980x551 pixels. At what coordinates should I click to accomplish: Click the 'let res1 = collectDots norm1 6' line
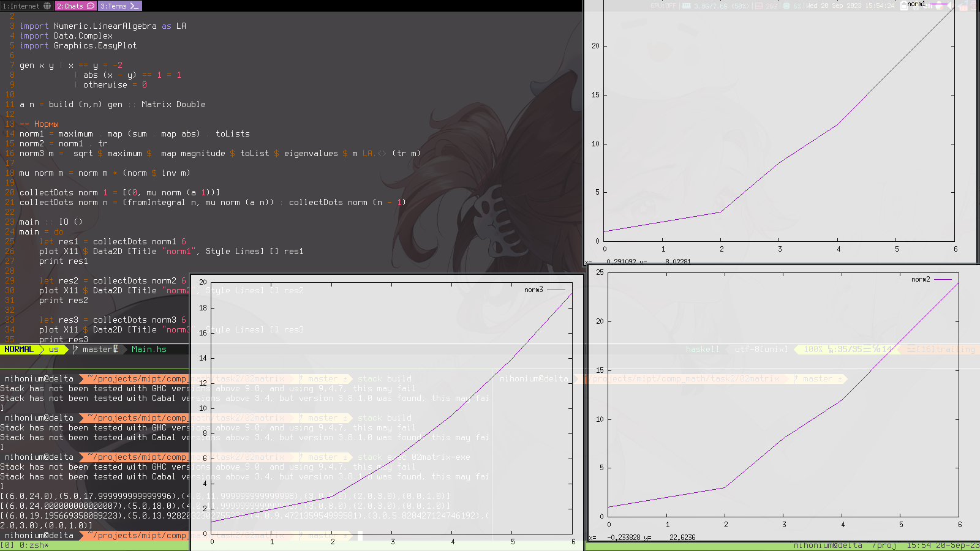pos(113,242)
